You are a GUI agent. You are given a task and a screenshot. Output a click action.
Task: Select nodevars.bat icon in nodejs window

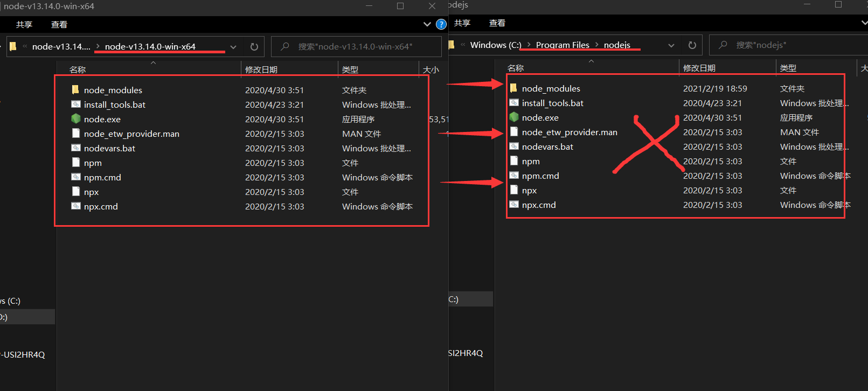[x=513, y=146]
